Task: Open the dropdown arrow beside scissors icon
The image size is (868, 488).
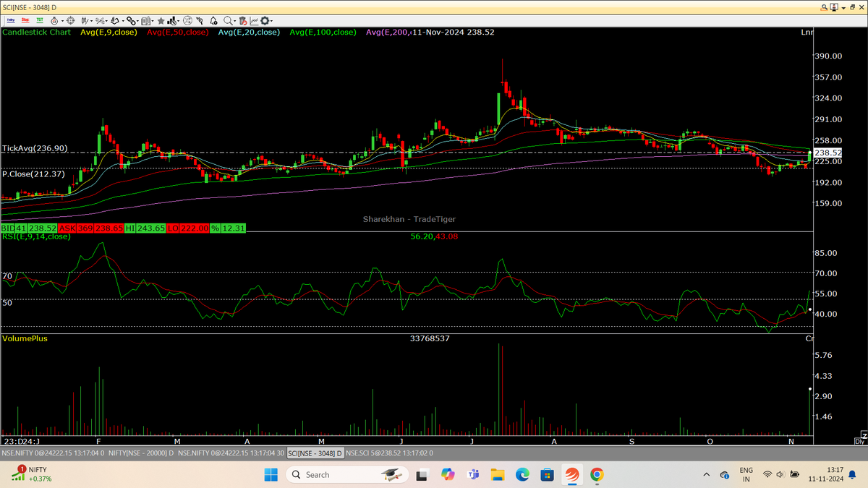Action: (106, 21)
